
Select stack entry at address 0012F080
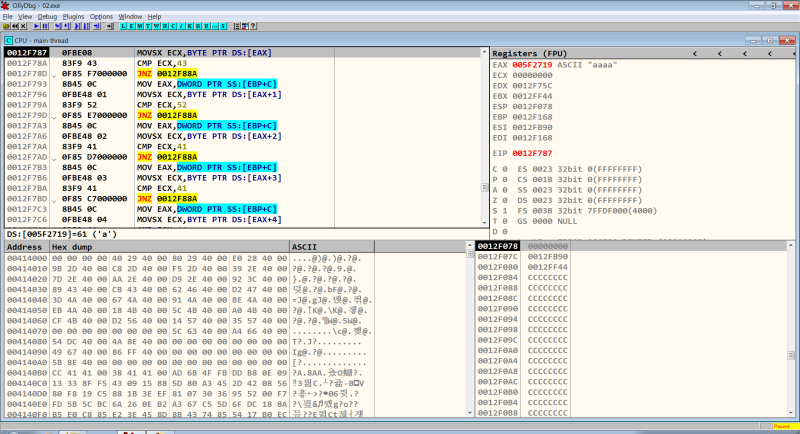tap(499, 267)
